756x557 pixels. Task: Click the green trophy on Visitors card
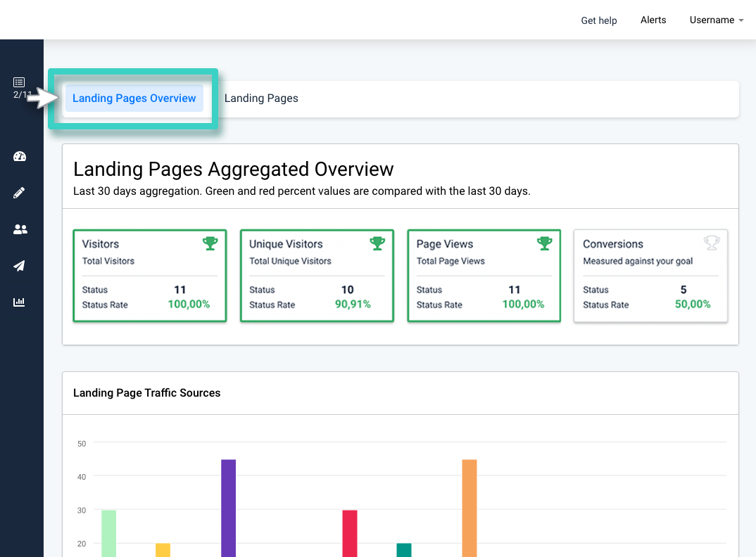(210, 243)
